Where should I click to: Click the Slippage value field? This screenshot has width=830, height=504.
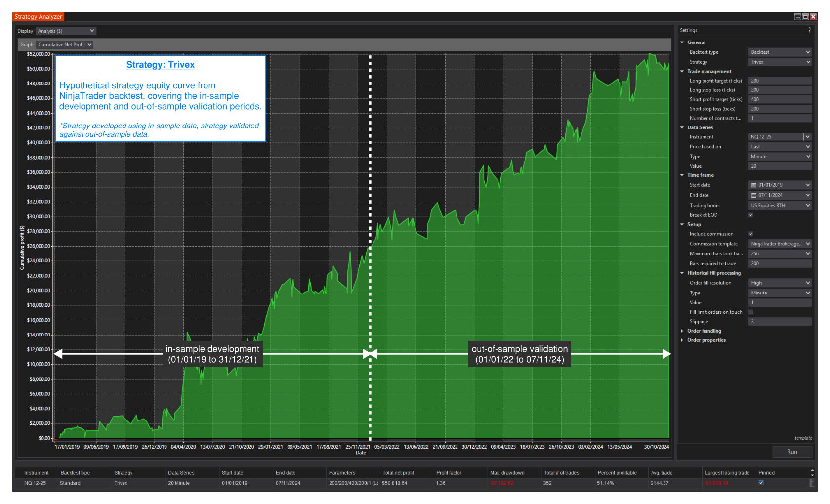[780, 322]
